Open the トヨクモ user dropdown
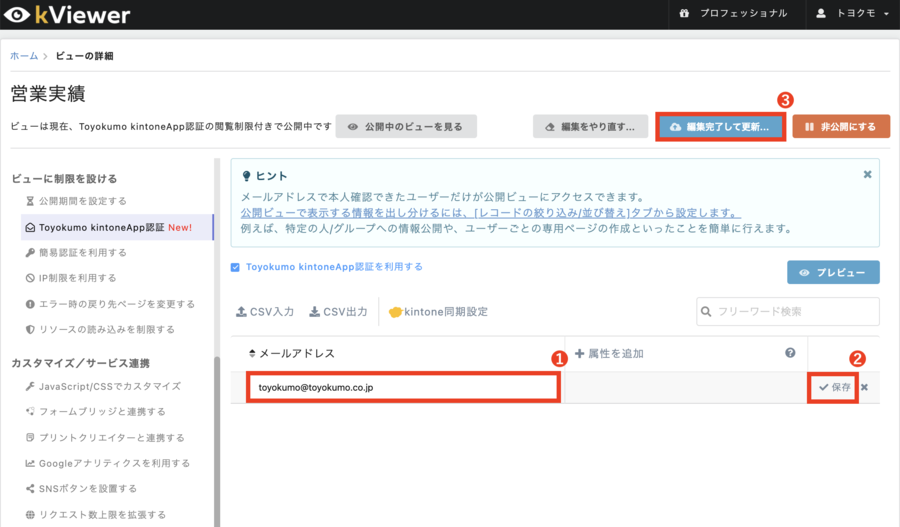This screenshot has width=900, height=527. pos(853,13)
